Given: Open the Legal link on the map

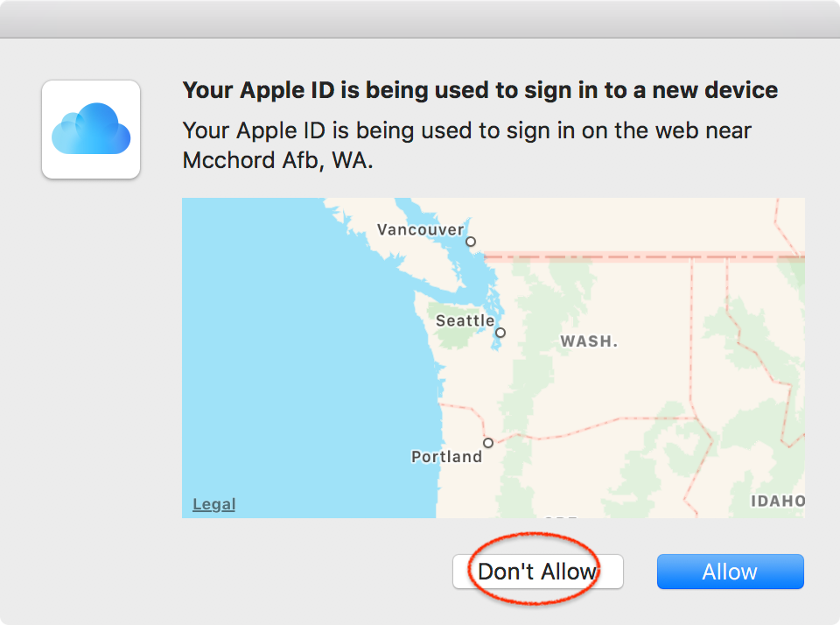Looking at the screenshot, I should [x=213, y=503].
